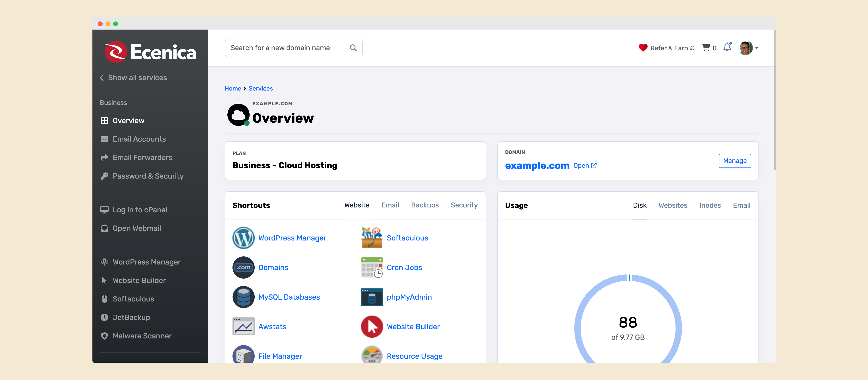This screenshot has width=868, height=380.
Task: Open the Awstats chart icon
Action: tap(243, 326)
